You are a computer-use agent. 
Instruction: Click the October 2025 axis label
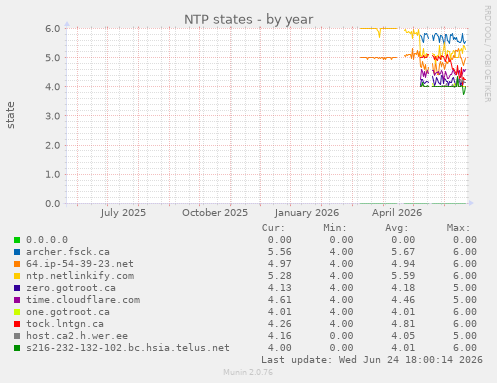[215, 213]
